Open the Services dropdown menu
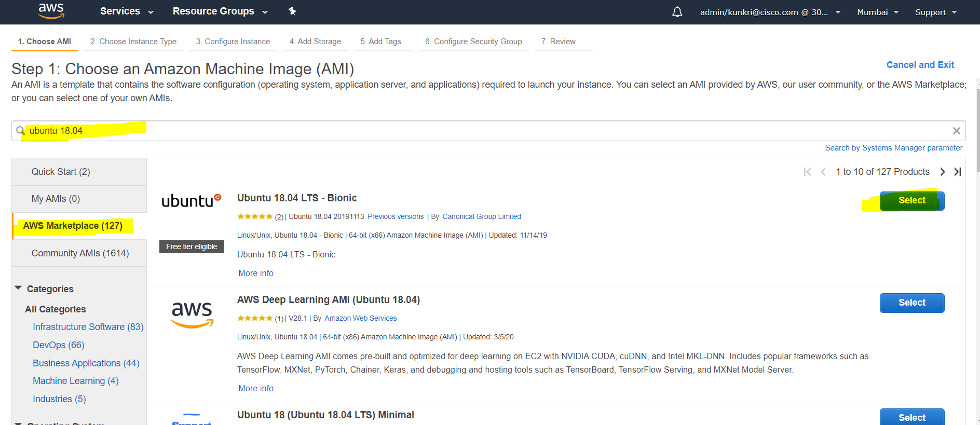This screenshot has width=980, height=425. point(127,11)
